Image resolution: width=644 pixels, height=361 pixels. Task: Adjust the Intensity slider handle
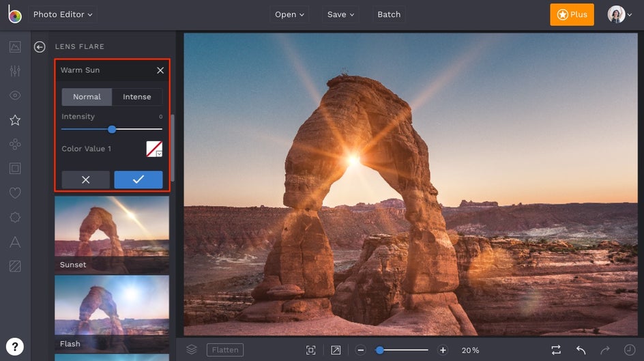(112, 130)
